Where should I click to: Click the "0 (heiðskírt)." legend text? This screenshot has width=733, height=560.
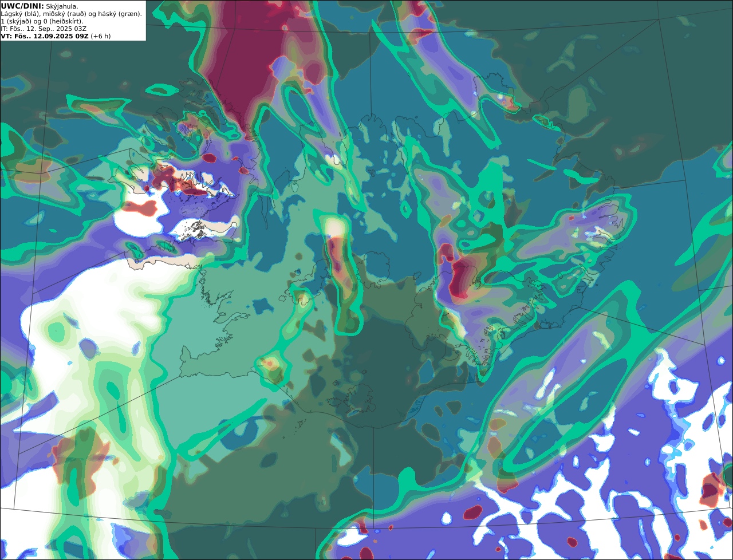[x=64, y=21]
